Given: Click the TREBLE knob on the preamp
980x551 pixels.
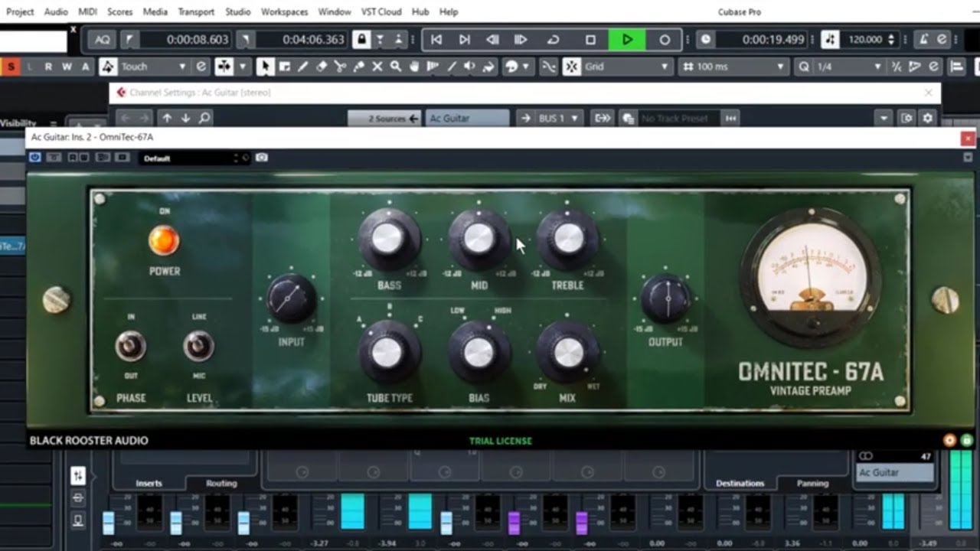Looking at the screenshot, I should [x=567, y=238].
